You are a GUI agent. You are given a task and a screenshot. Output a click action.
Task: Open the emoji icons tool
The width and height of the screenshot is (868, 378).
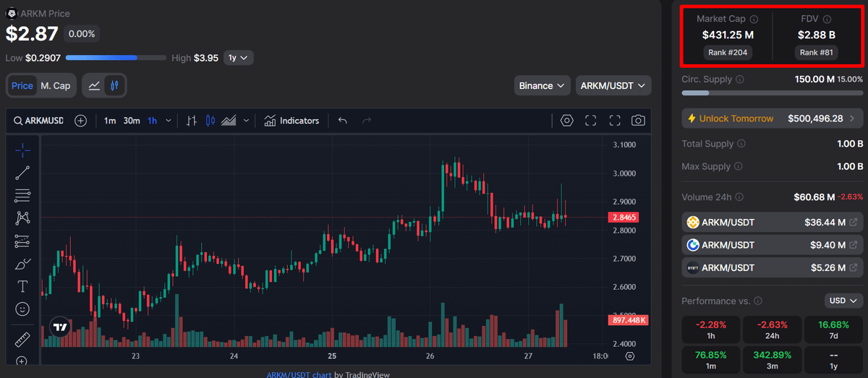[22, 309]
